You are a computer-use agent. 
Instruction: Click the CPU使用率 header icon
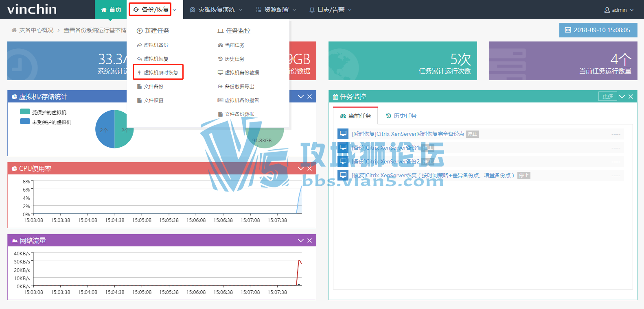pyautogui.click(x=15, y=169)
